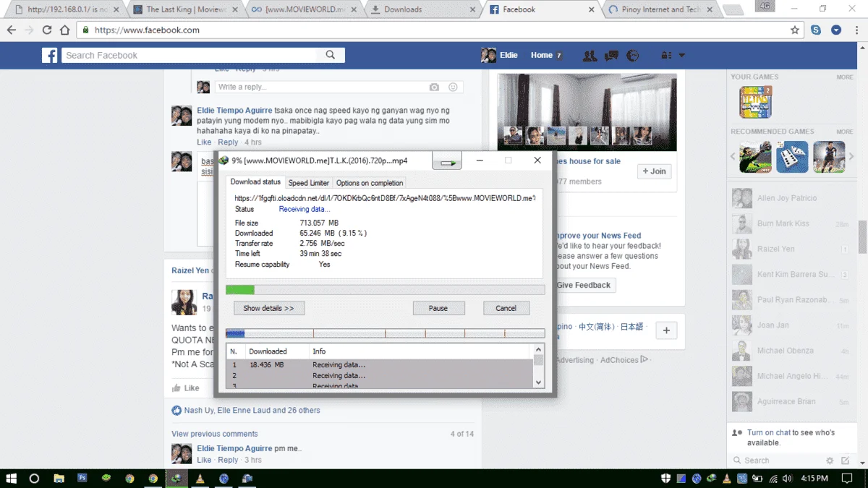Click the chat settings gear icon
This screenshot has height=488, width=868.
coord(830,461)
